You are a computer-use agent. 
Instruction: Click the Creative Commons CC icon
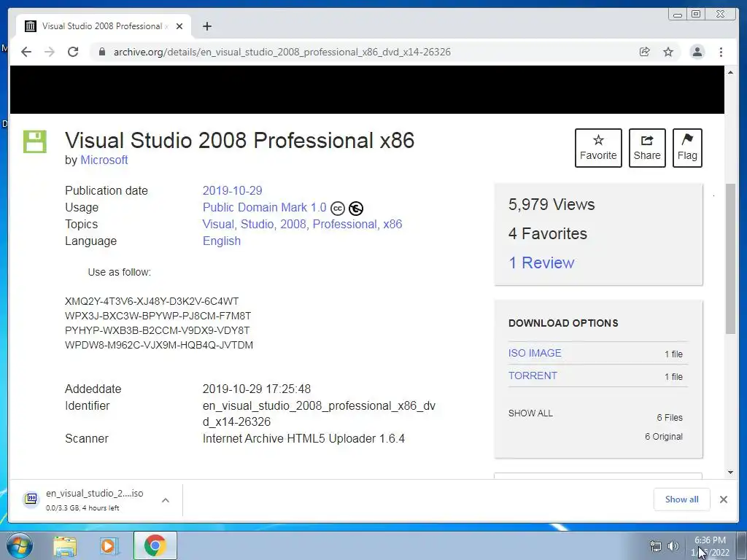tap(337, 208)
